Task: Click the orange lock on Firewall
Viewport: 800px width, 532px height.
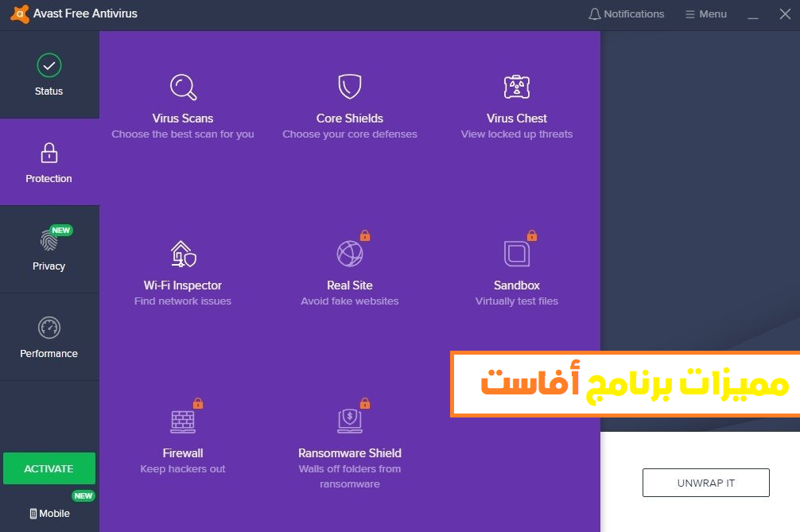Action: (198, 403)
